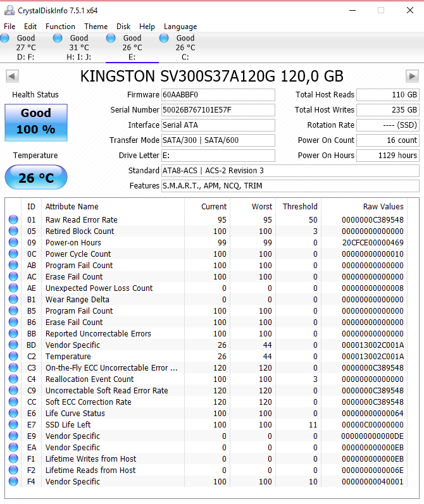Screen dimensions: 424x504
Task: Open the File menu
Action: coord(9,27)
